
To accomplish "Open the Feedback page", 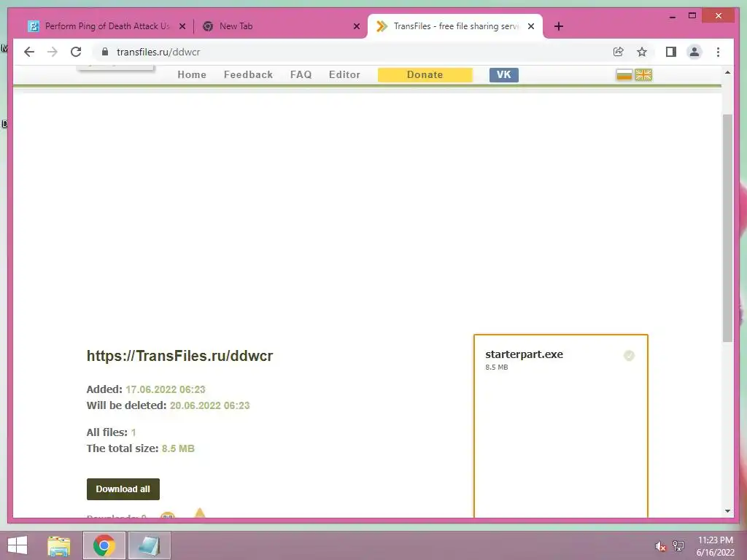I will click(248, 75).
